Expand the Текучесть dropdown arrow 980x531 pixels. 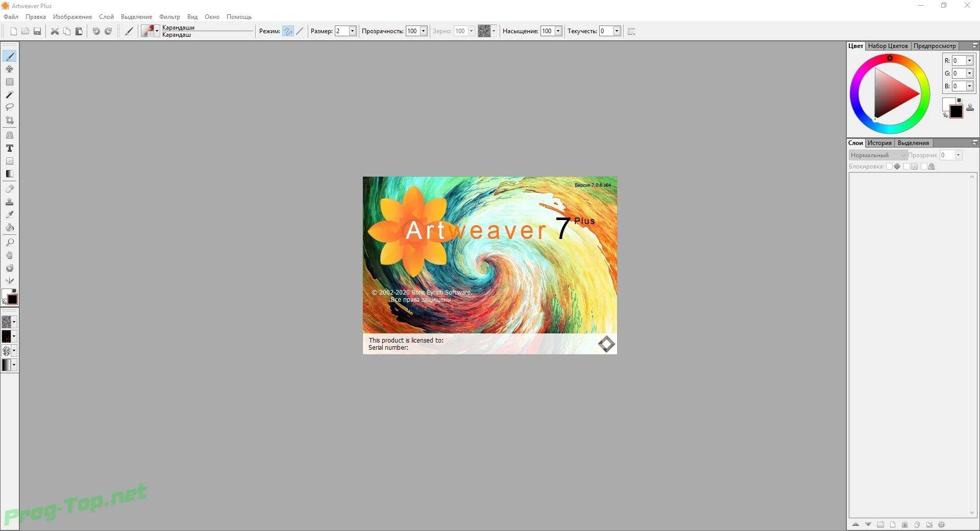pyautogui.click(x=617, y=31)
